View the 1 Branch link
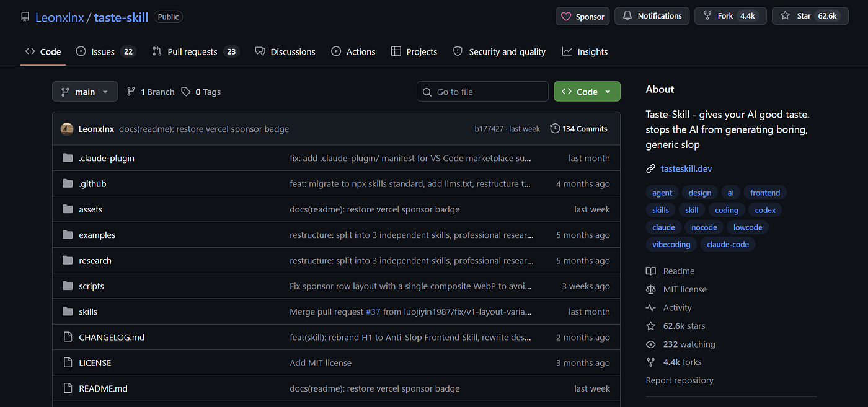The width and height of the screenshot is (868, 407). click(x=151, y=92)
